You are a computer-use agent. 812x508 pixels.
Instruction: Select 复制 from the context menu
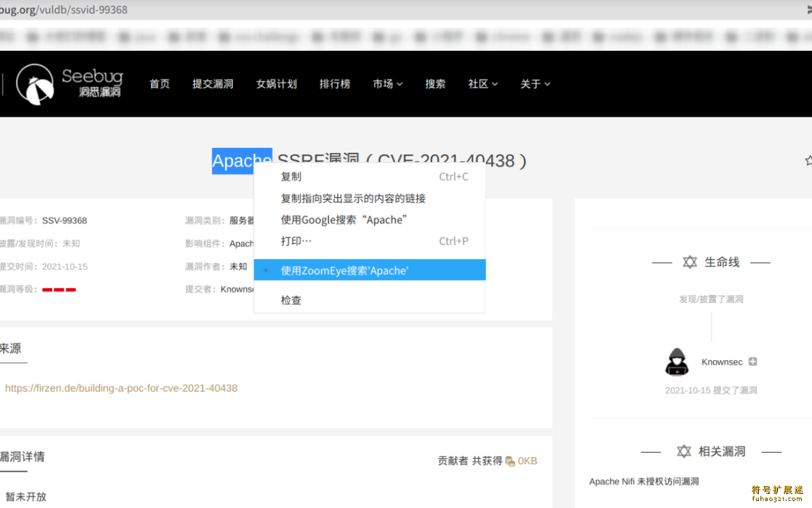pos(291,177)
